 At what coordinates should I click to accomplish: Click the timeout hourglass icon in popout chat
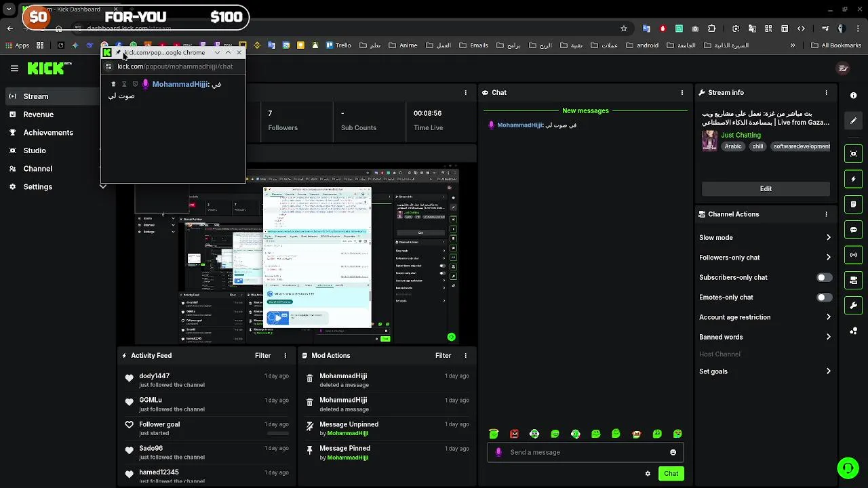124,84
